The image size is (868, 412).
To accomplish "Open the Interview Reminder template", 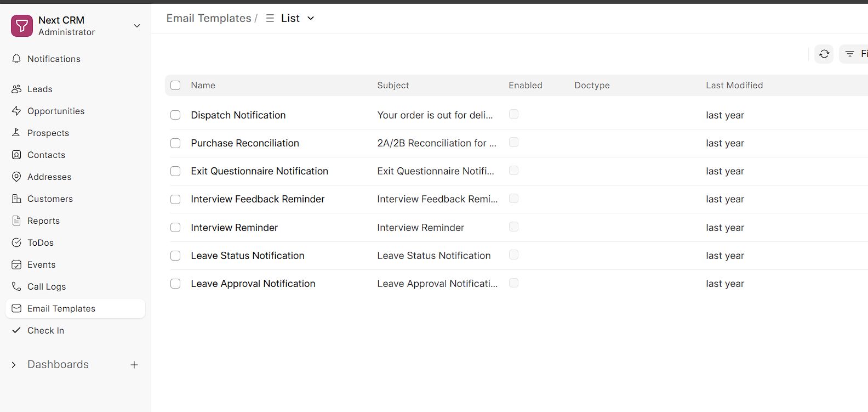I will pyautogui.click(x=235, y=228).
